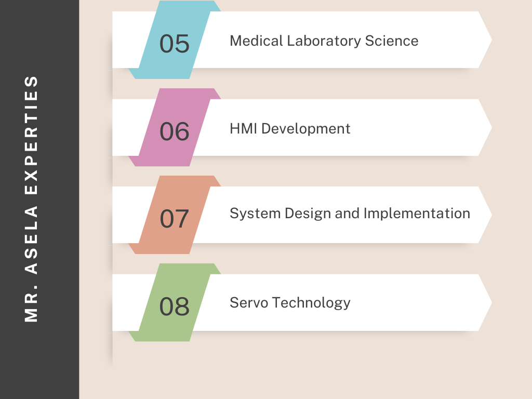Click the arrow tip of Servo Technology banner
The image size is (532, 399).
[x=485, y=302]
